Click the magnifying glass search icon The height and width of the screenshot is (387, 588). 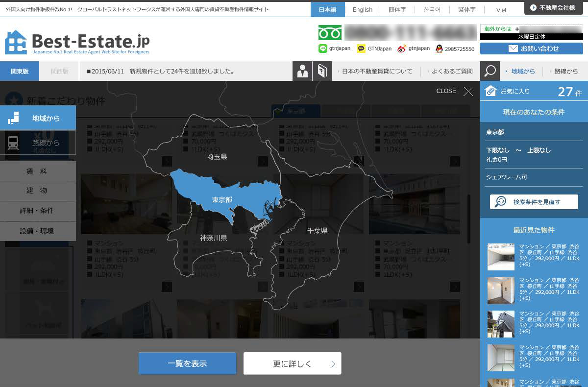[490, 71]
